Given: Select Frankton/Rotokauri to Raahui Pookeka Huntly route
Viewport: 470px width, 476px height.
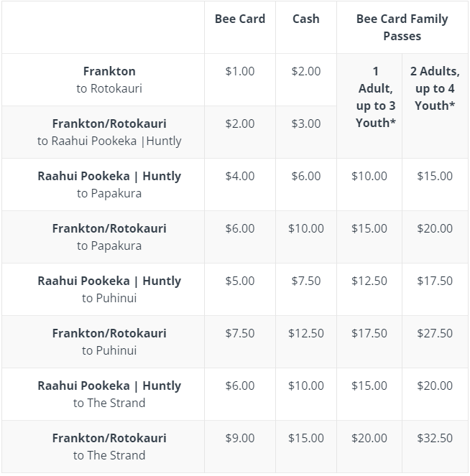Looking at the screenshot, I should 109,132.
